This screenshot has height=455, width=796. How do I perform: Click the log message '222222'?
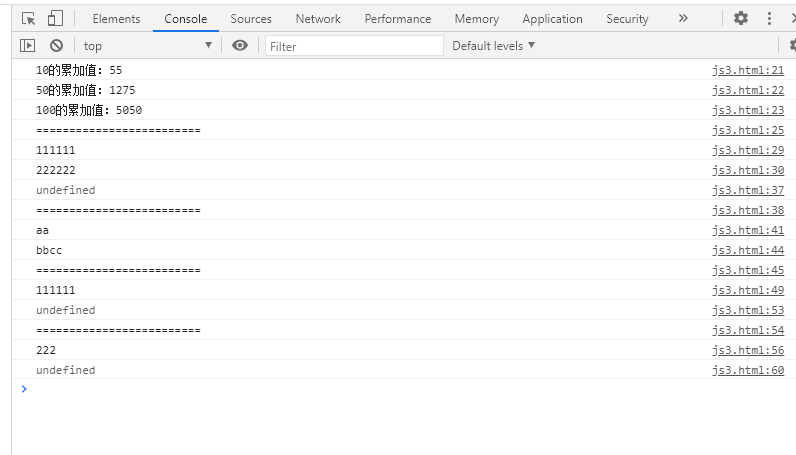55,170
